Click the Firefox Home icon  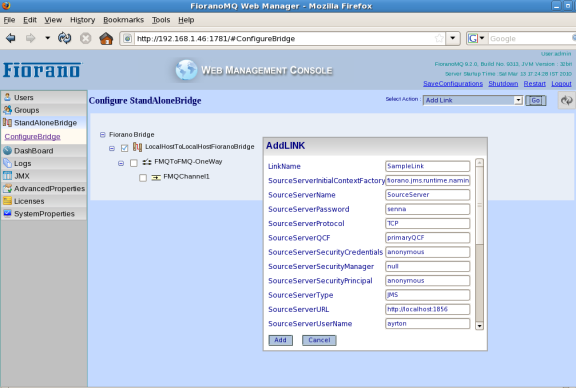[x=106, y=38]
